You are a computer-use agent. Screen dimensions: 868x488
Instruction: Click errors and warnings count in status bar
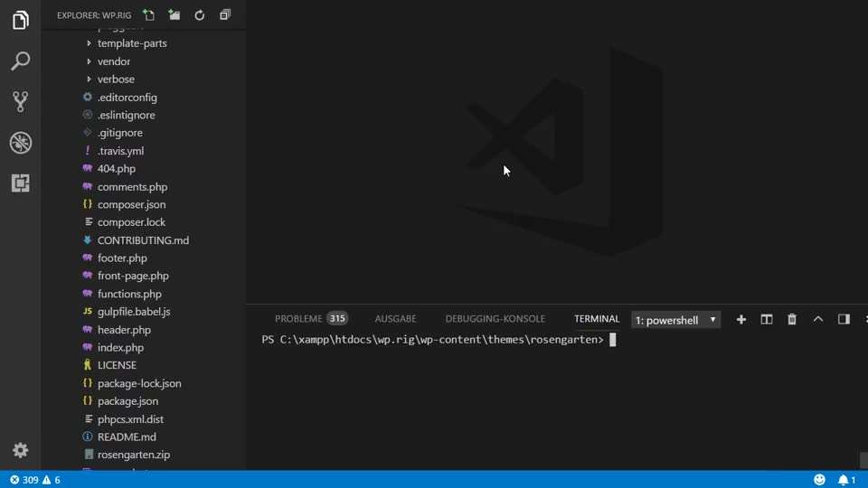click(x=35, y=480)
